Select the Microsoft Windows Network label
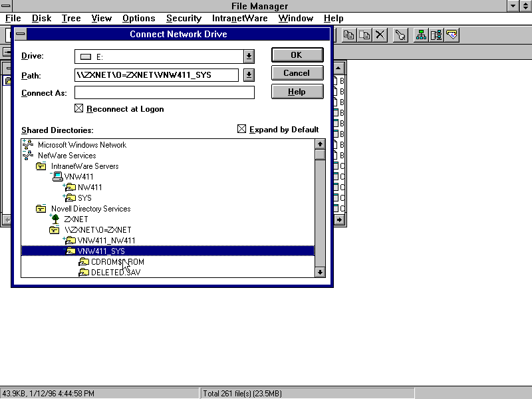 pos(82,145)
